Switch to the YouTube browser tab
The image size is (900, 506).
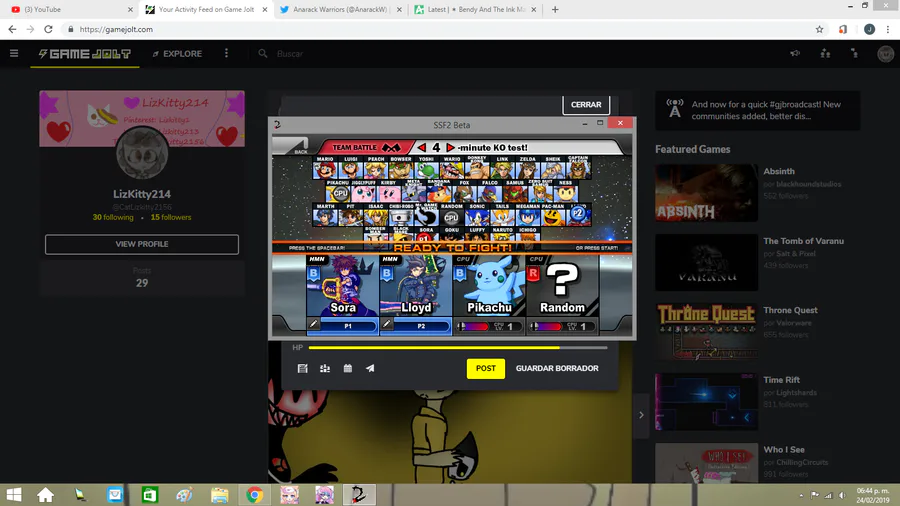tap(69, 9)
